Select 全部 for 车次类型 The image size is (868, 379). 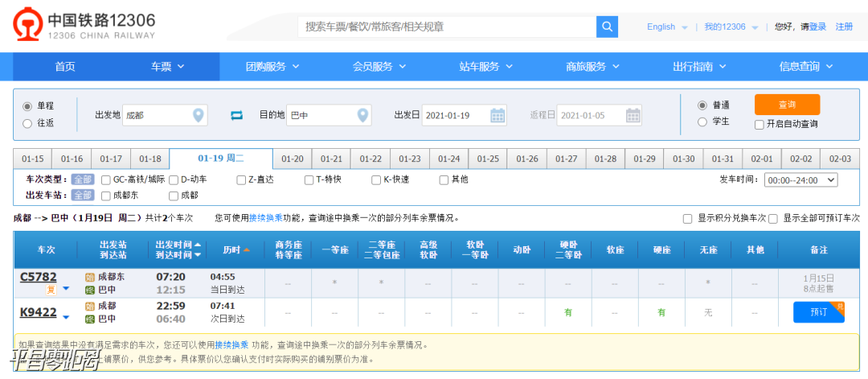click(x=83, y=179)
